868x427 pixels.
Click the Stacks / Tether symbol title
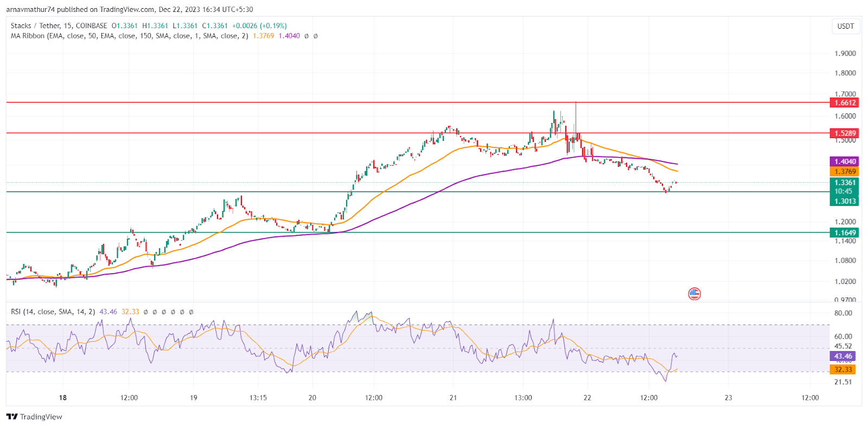[x=59, y=25]
